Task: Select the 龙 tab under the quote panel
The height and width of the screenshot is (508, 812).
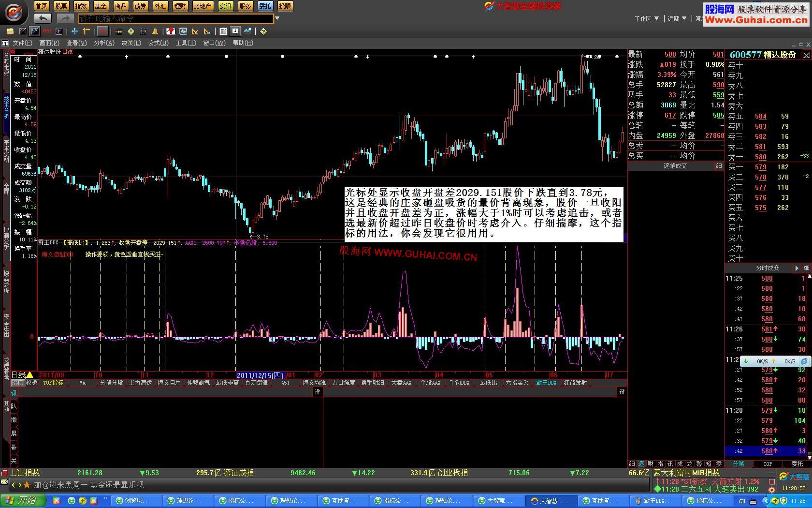Action: (x=689, y=463)
